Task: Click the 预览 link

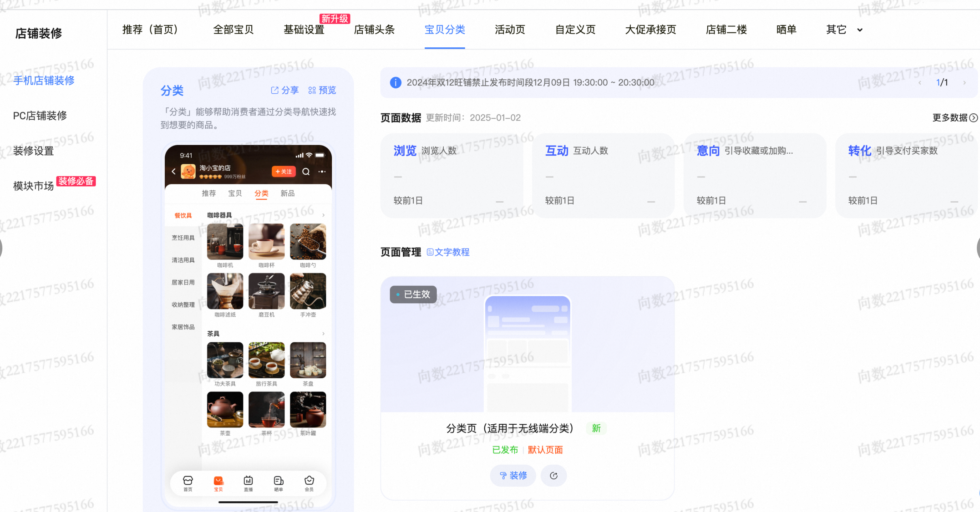Action: [x=322, y=90]
